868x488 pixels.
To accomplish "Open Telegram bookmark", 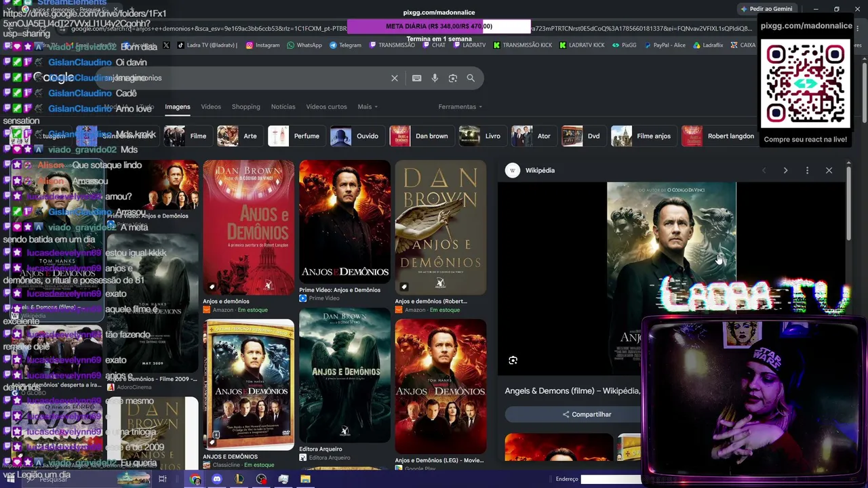I will 345,45.
